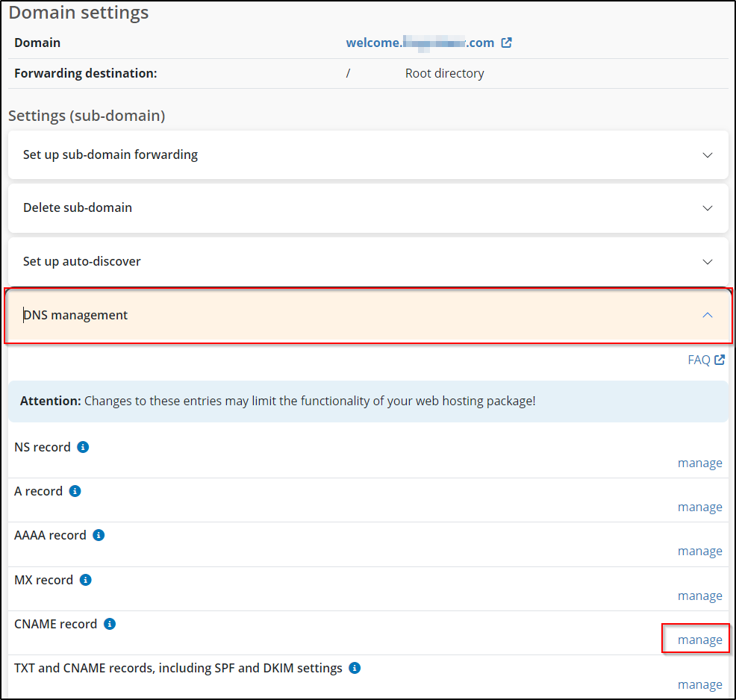Collapse the DNS management section
Screen dimensions: 736x700
pyautogui.click(x=708, y=315)
